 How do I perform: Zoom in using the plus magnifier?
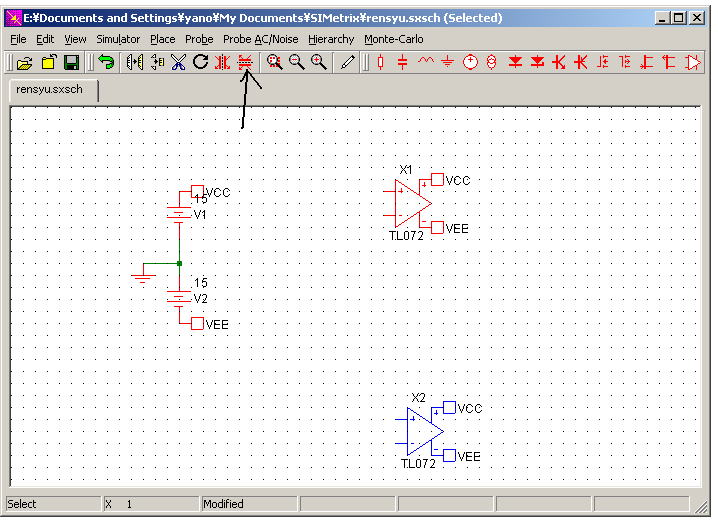pyautogui.click(x=319, y=62)
